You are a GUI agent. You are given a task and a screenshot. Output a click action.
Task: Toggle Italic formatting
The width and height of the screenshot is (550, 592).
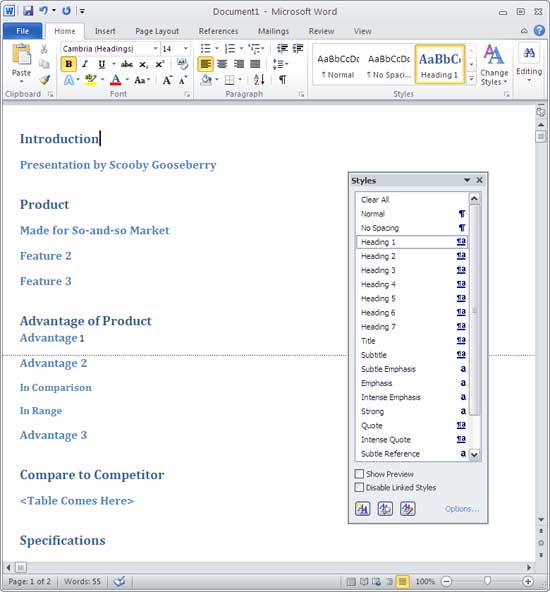tap(85, 64)
